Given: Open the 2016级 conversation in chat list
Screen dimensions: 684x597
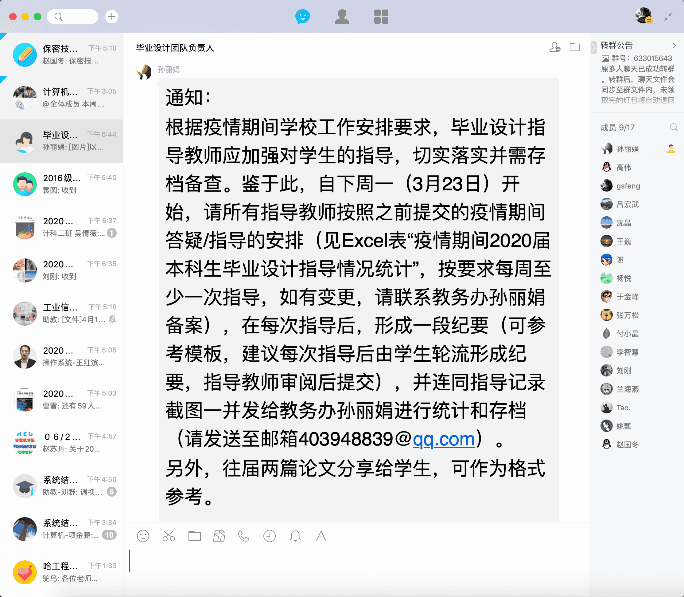Looking at the screenshot, I should (62, 184).
